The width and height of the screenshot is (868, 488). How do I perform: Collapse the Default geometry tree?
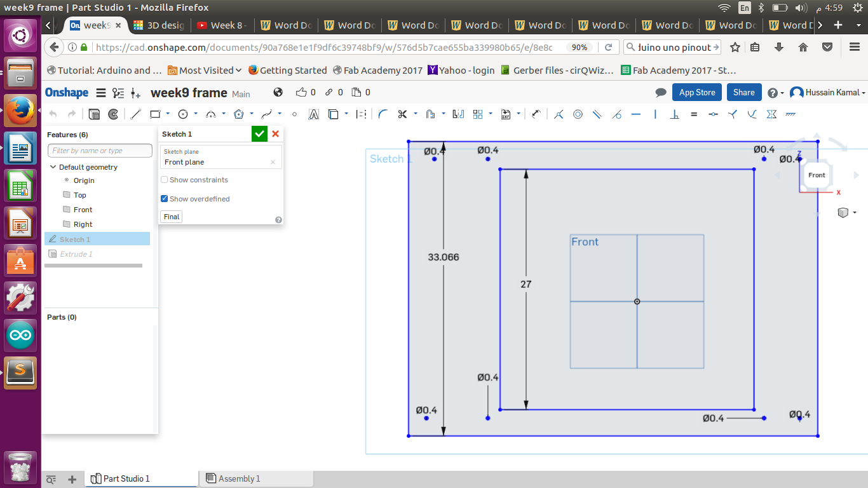point(53,167)
